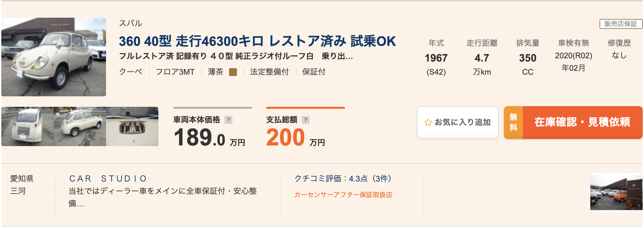
Task: Open the dealer lot photo thumbnail
Action: (617, 193)
